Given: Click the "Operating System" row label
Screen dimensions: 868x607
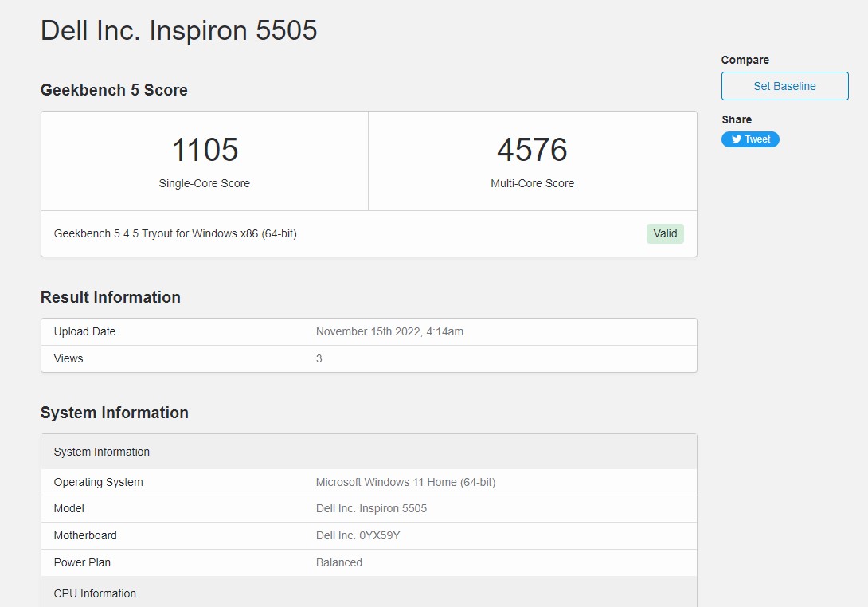Looking at the screenshot, I should click(x=98, y=483).
